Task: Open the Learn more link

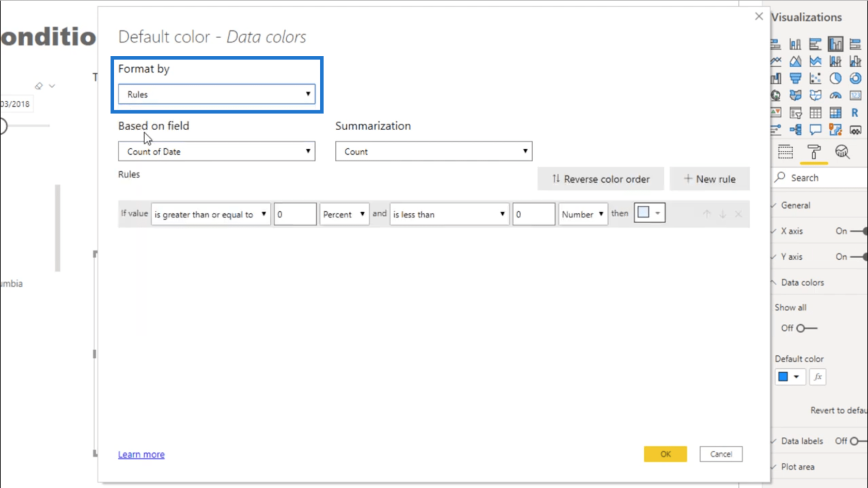Action: point(141,454)
